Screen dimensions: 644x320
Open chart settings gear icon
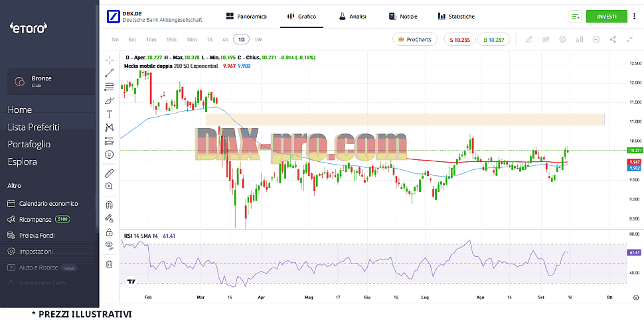tap(562, 39)
